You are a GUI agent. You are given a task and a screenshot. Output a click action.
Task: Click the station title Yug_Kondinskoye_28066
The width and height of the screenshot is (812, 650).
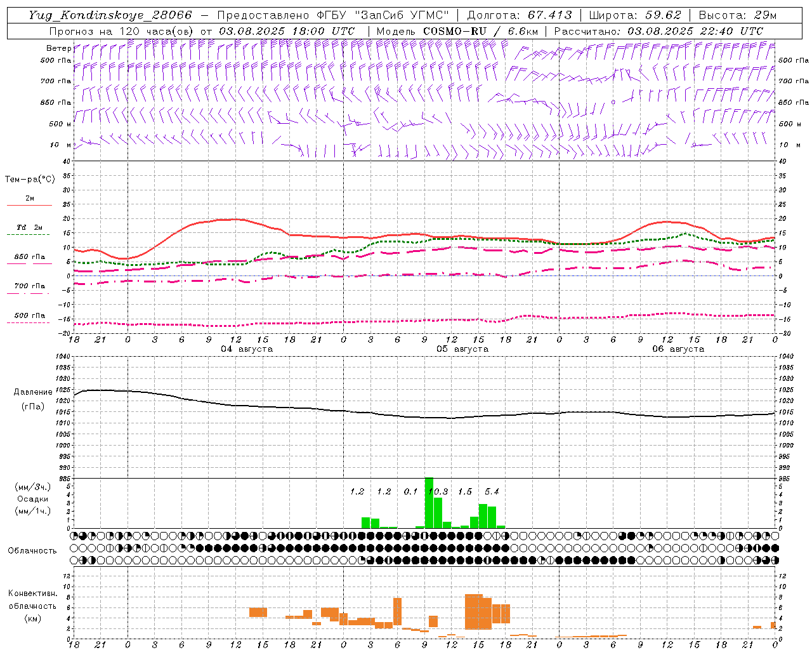(x=110, y=15)
